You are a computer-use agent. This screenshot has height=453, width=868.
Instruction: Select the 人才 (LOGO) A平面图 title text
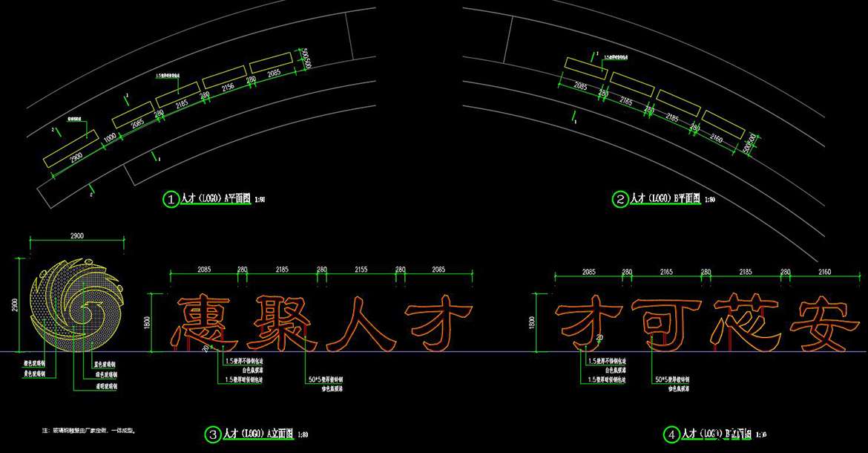pos(217,199)
